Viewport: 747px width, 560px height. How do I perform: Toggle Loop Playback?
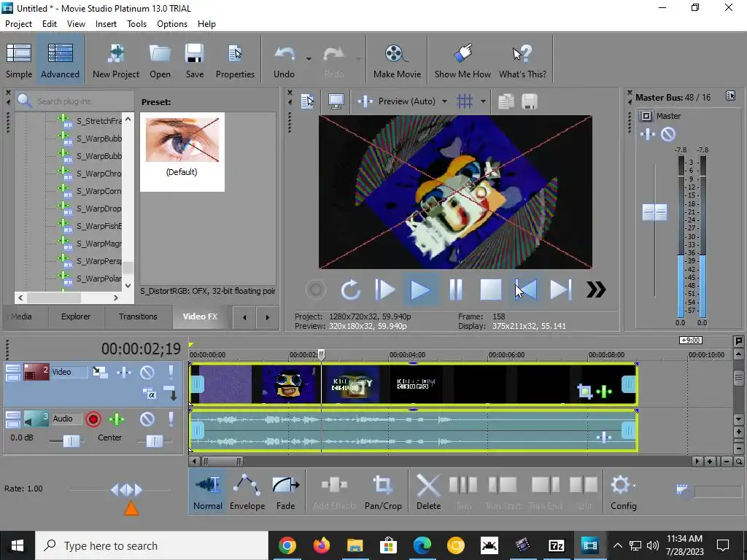click(351, 289)
